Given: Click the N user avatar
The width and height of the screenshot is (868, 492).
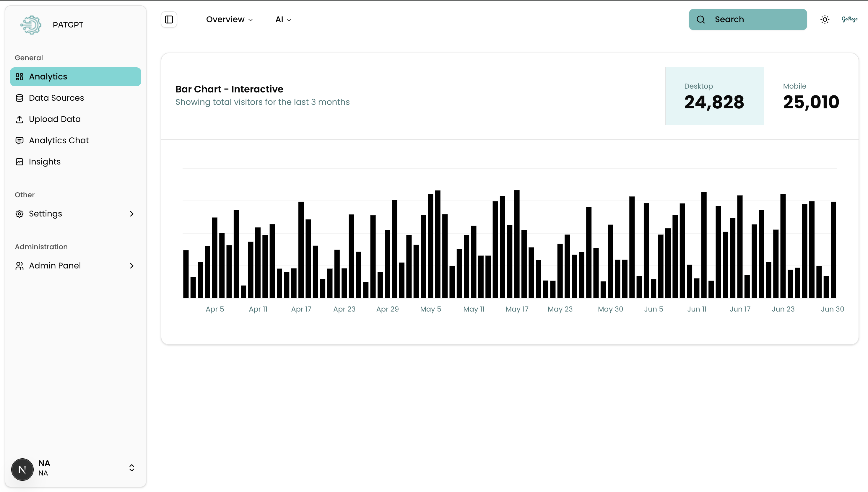Looking at the screenshot, I should 22,469.
